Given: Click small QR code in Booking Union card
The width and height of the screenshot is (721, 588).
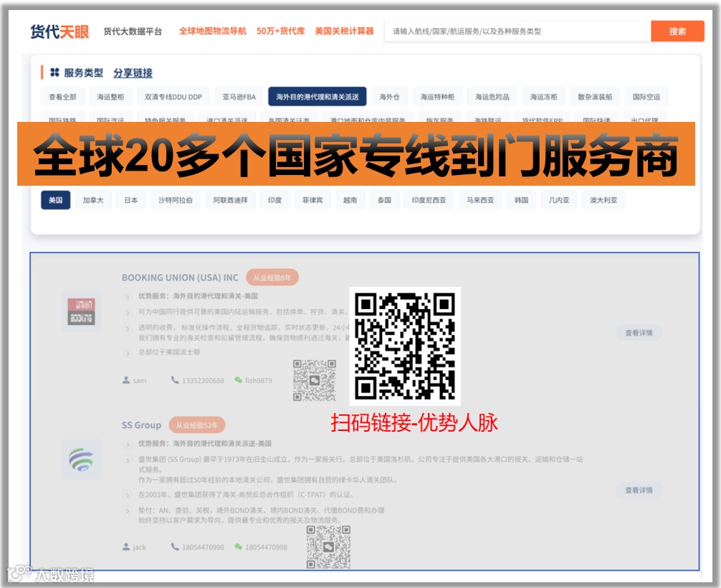Looking at the screenshot, I should click(x=315, y=380).
